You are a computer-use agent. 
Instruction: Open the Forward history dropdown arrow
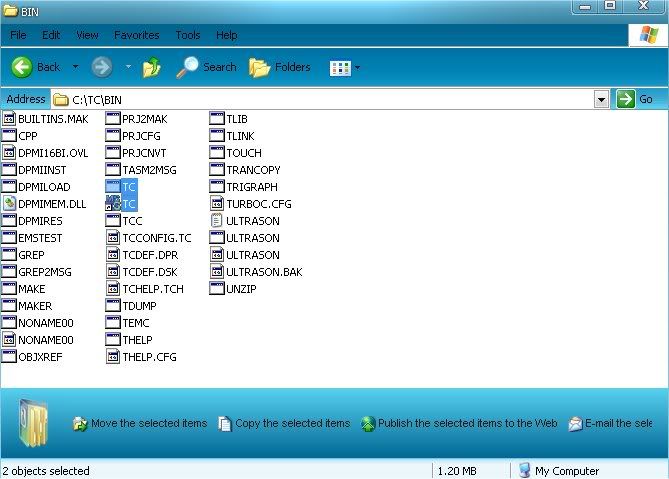128,67
